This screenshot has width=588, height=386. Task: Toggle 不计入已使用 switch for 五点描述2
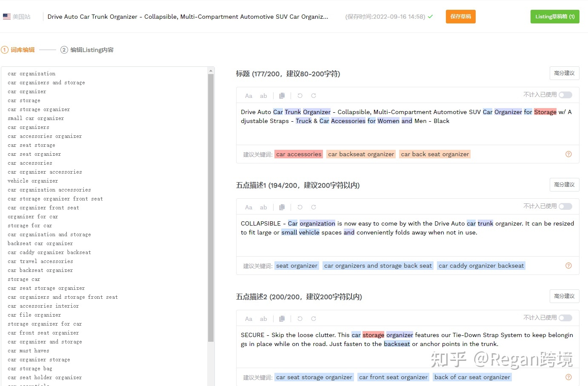click(x=565, y=318)
